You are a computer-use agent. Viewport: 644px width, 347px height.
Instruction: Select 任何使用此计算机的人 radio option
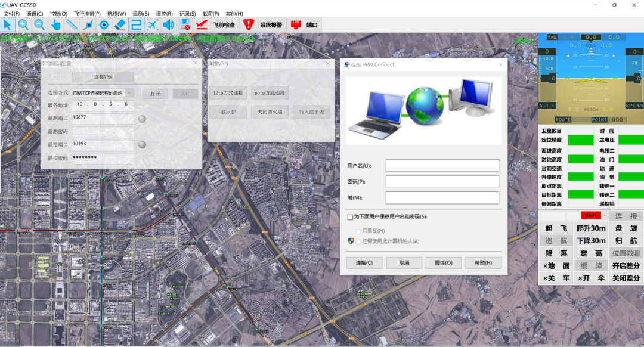tap(358, 241)
